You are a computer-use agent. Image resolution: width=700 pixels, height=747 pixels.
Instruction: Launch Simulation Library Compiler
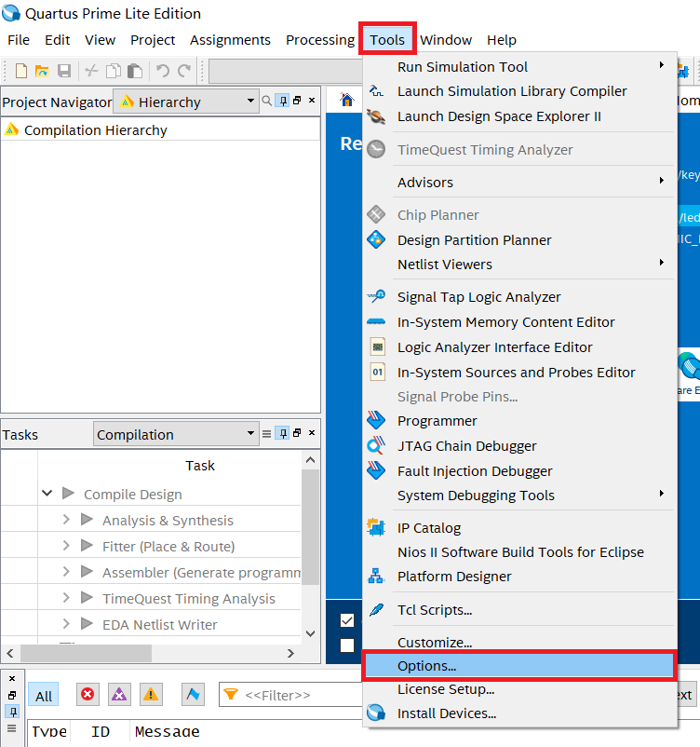520,91
